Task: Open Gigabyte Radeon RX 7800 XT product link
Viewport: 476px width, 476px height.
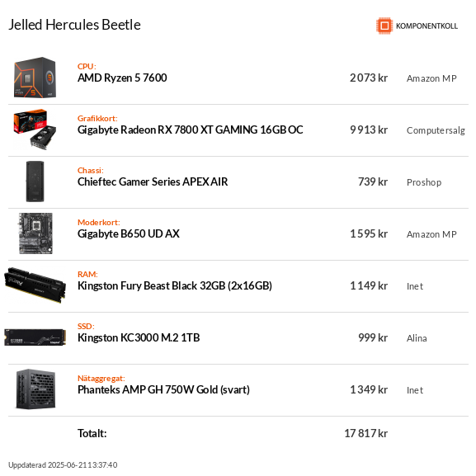Action: [x=191, y=130]
